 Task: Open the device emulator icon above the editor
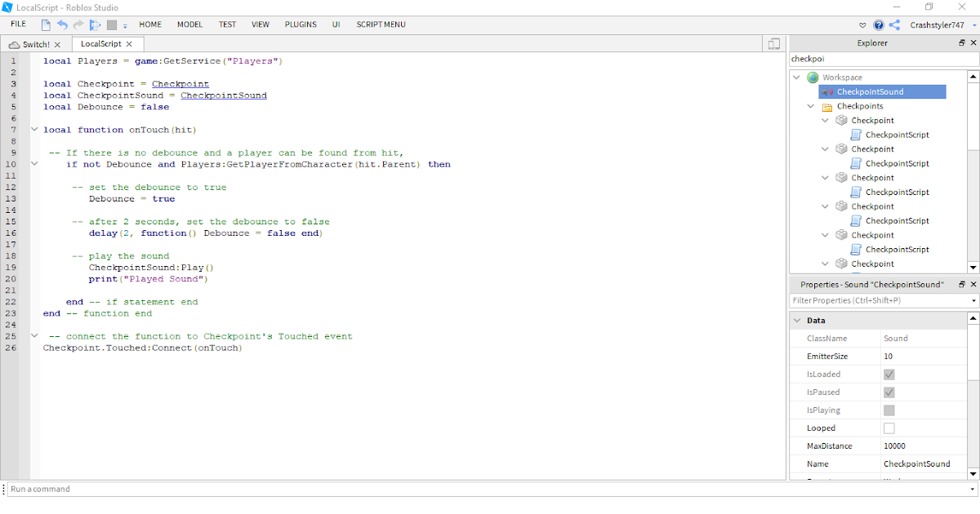pyautogui.click(x=774, y=43)
